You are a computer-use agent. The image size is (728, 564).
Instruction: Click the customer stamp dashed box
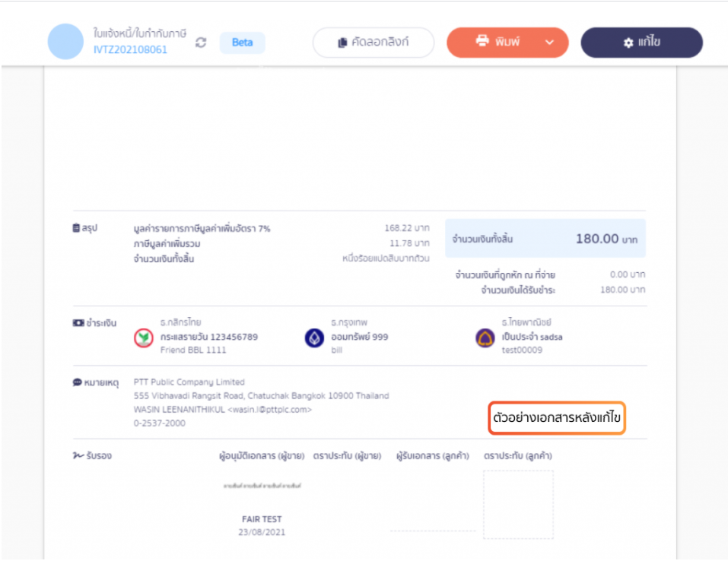(518, 504)
